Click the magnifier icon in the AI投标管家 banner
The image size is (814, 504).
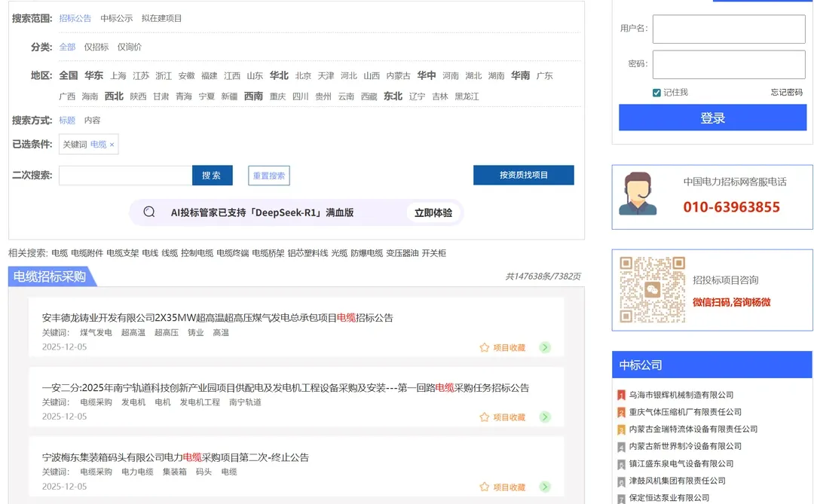(149, 212)
